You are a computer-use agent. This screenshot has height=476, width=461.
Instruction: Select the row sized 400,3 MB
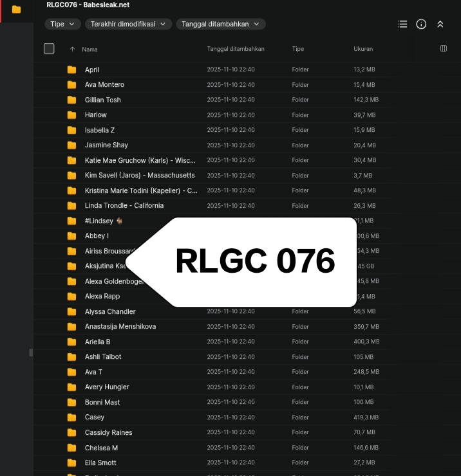(247, 342)
